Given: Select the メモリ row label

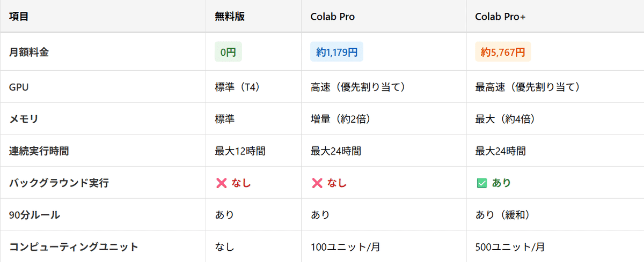Looking at the screenshot, I should pyautogui.click(x=24, y=119).
